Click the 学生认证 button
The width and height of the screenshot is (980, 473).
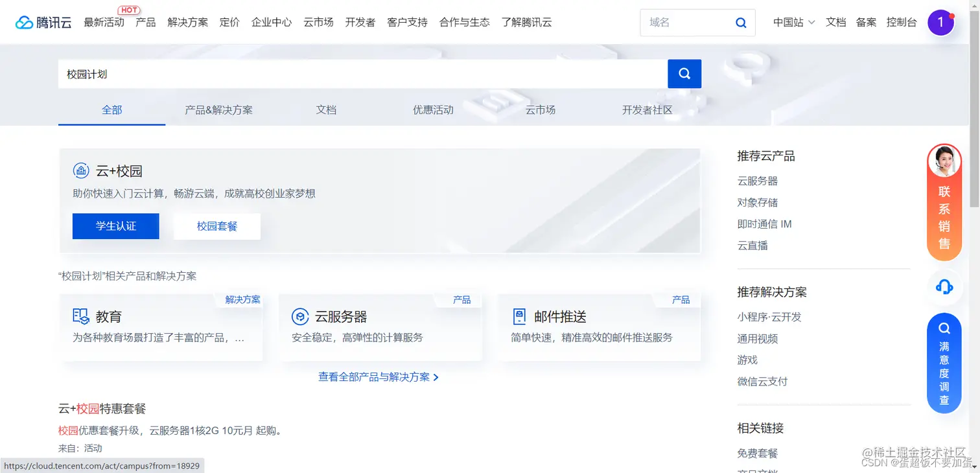click(116, 226)
